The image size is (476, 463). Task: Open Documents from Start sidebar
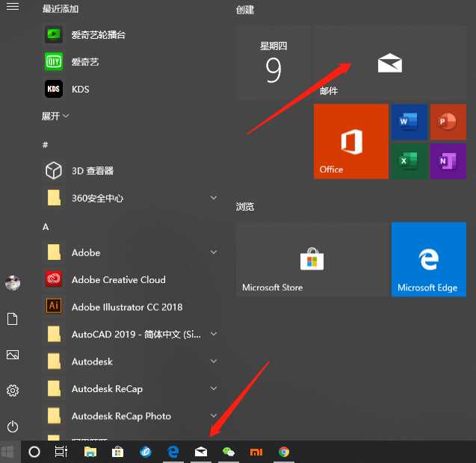pos(13,319)
